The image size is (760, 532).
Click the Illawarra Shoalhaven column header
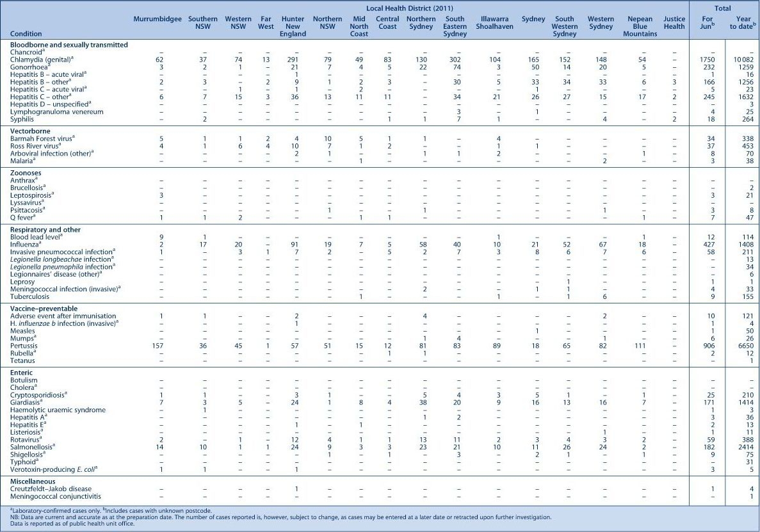point(494,23)
